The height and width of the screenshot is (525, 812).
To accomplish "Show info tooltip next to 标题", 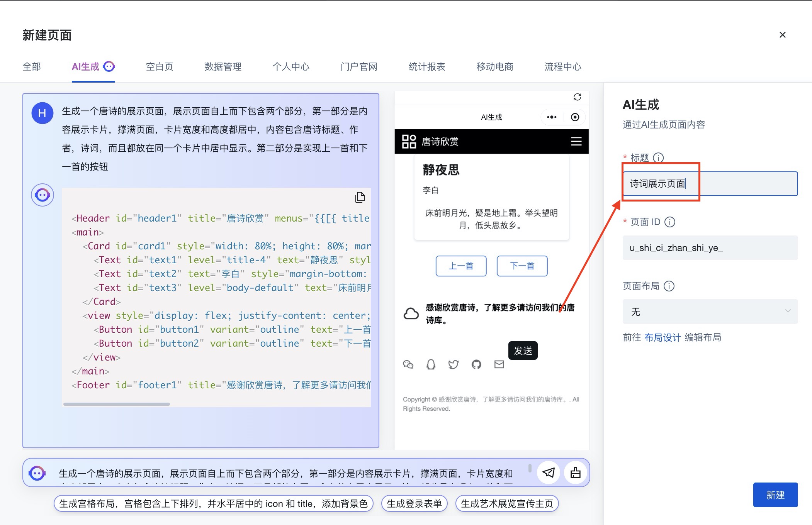I will point(658,157).
